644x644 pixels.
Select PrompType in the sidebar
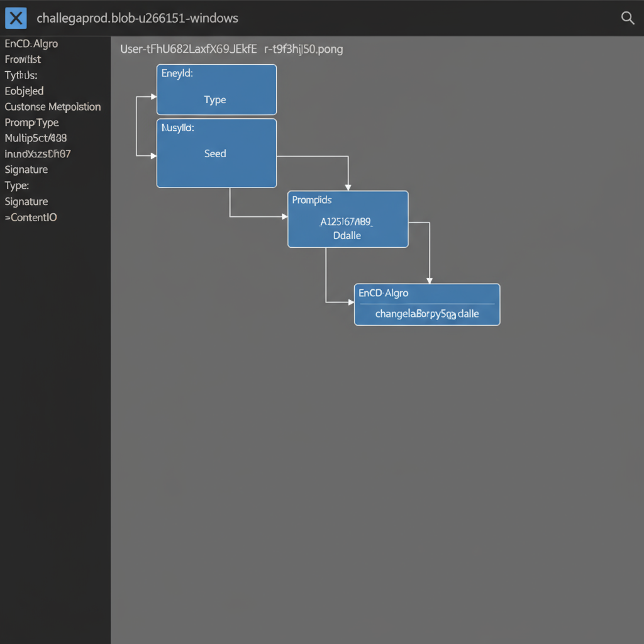click(31, 123)
